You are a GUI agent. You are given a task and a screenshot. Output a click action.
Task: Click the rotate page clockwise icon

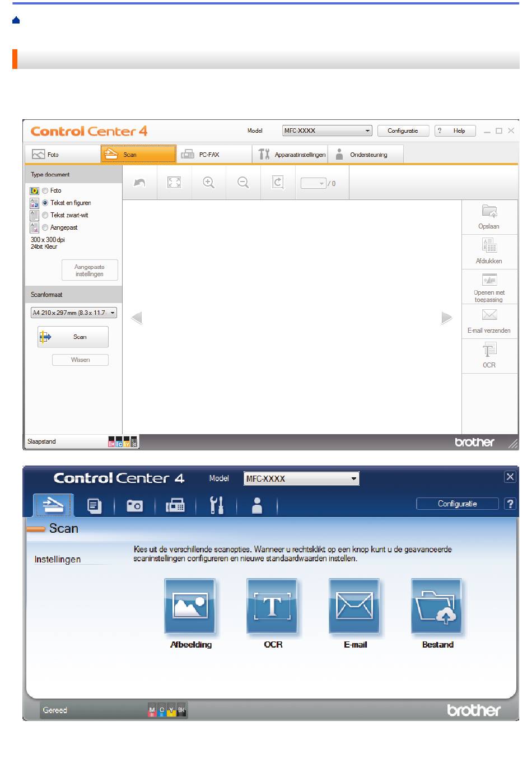pos(278,183)
